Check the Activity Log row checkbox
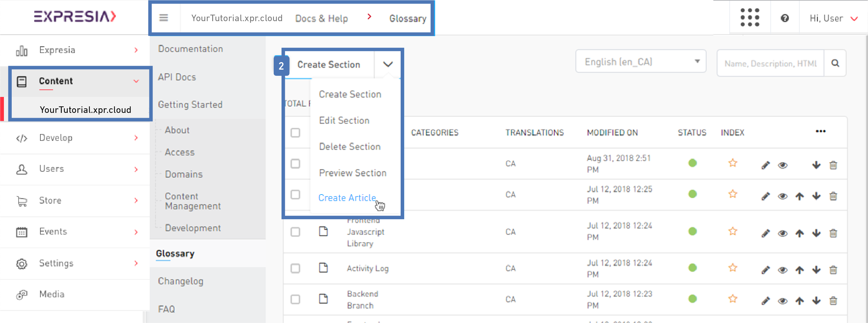Screen dimensions: 868x323 pos(295,268)
